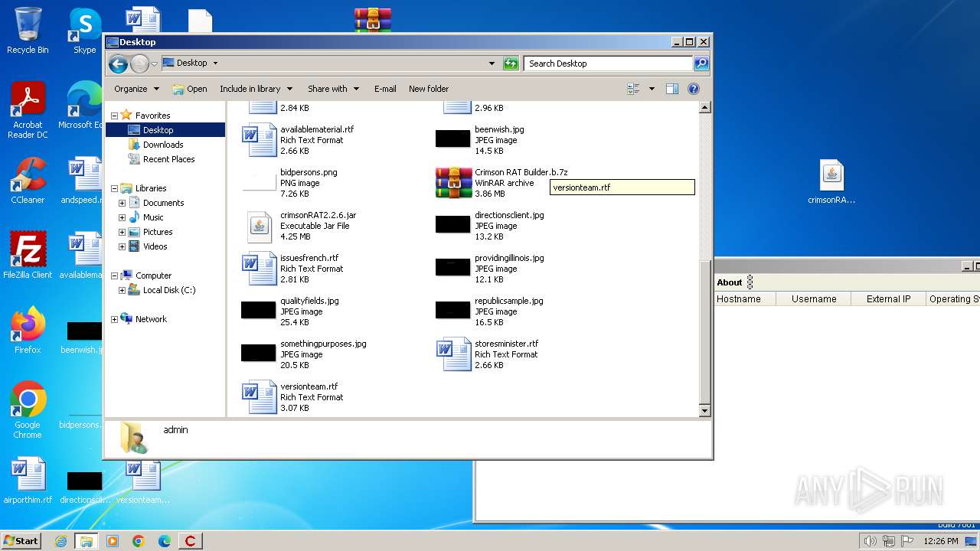Click the E-mail toolbar button
This screenshot has height=551, width=980.
385,89
